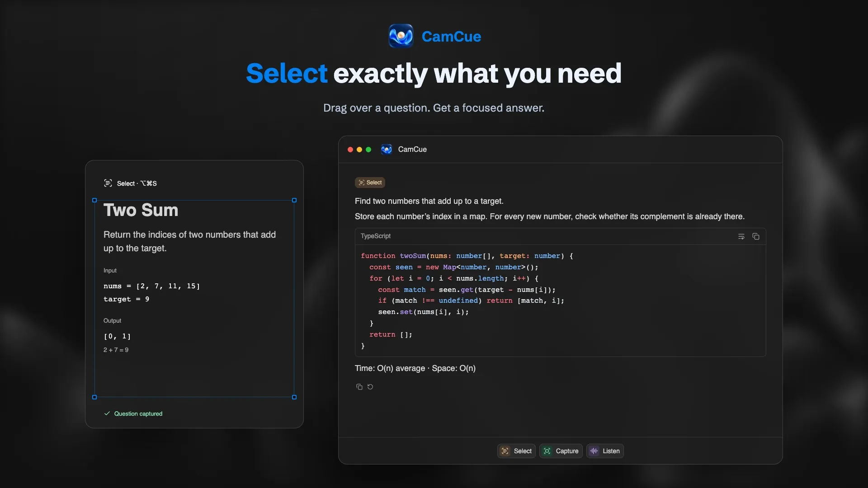The width and height of the screenshot is (868, 488).
Task: Regenerate the answer with the retry icon
Action: click(370, 387)
